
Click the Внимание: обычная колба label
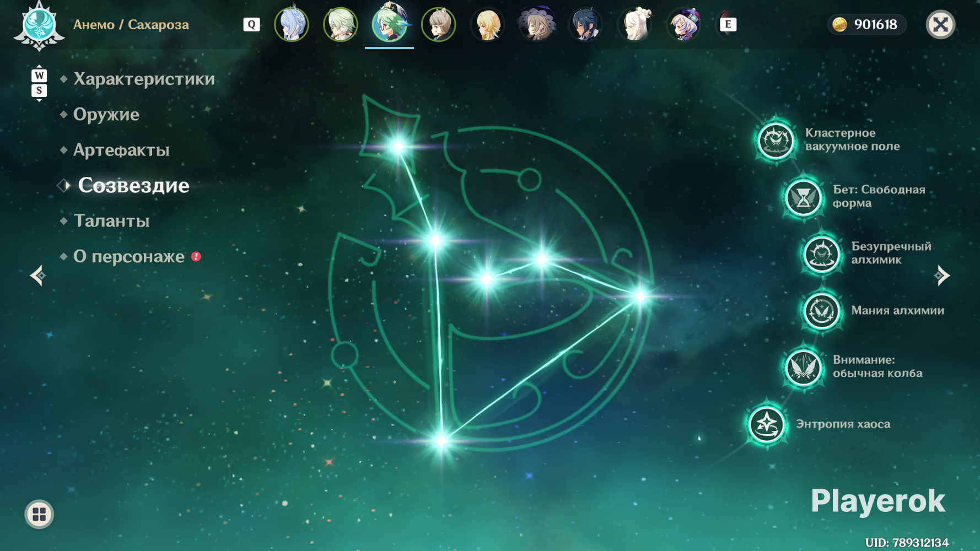pos(877,366)
